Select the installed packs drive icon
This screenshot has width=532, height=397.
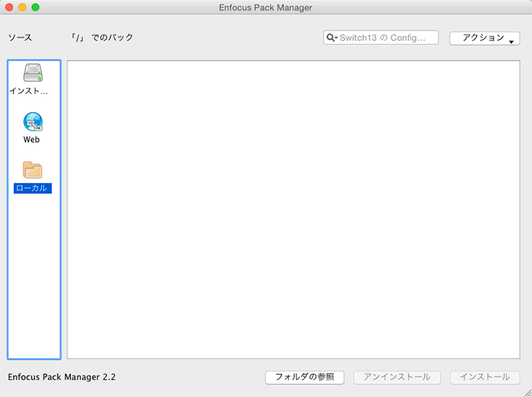click(33, 72)
